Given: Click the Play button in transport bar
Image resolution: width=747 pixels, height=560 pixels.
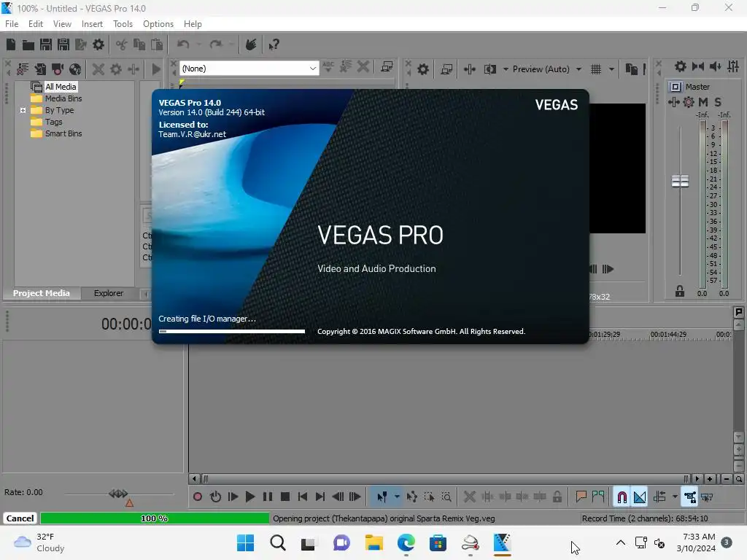Looking at the screenshot, I should pyautogui.click(x=250, y=497).
